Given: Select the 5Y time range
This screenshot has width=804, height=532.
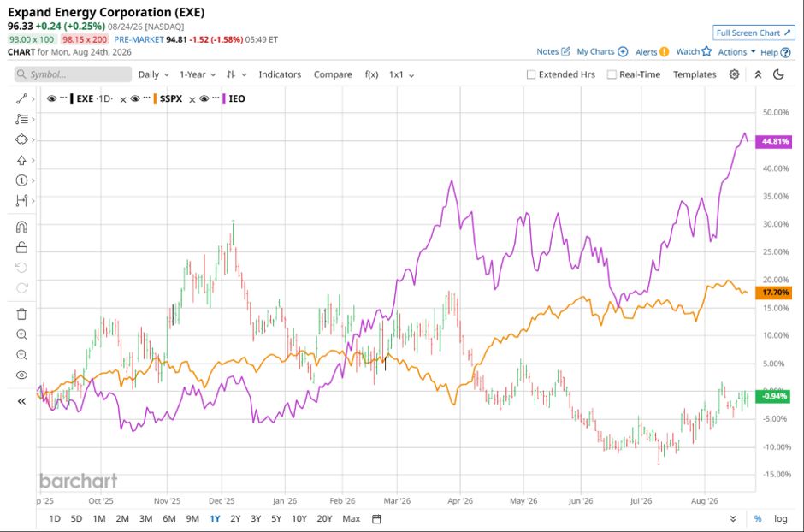Looking at the screenshot, I should [276, 518].
